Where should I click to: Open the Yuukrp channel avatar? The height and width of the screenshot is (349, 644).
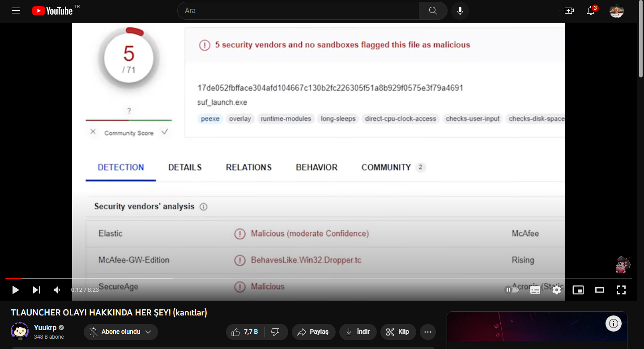click(20, 331)
